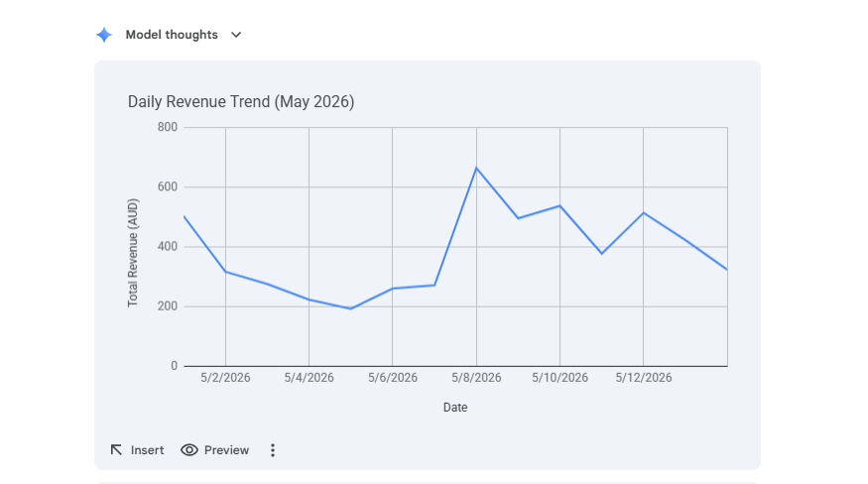Open the Model thoughts section label
The width and height of the screenshot is (868, 484).
click(172, 35)
